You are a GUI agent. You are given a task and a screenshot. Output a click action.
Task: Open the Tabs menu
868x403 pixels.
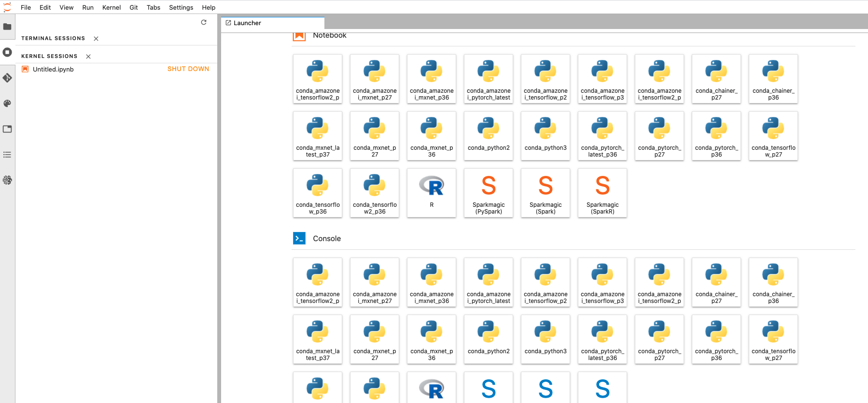pos(154,7)
